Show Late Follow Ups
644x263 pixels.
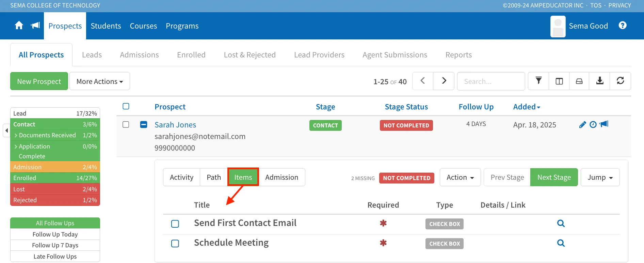[55, 256]
